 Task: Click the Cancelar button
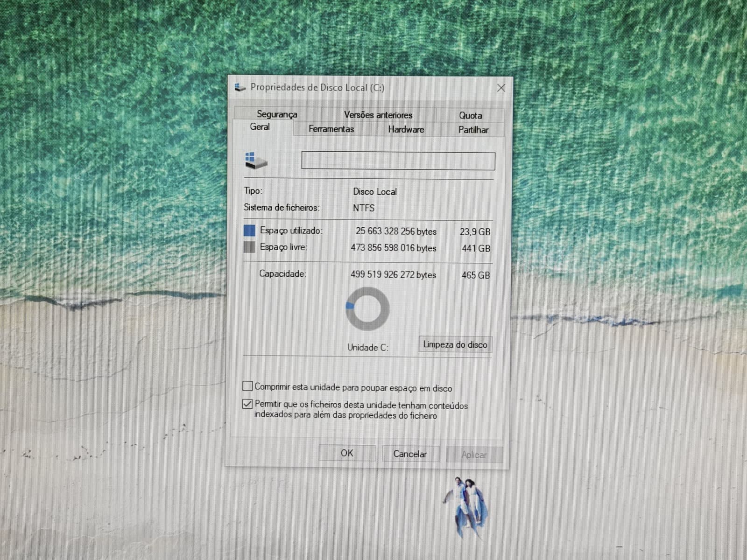click(410, 454)
